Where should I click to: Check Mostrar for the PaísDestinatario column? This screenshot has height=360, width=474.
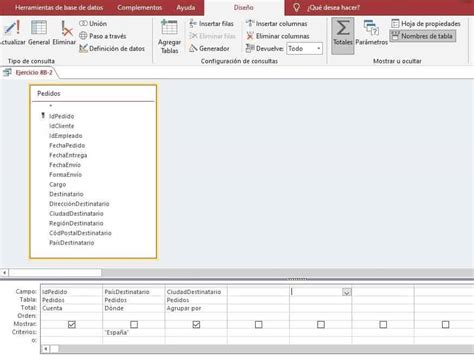[x=134, y=324]
